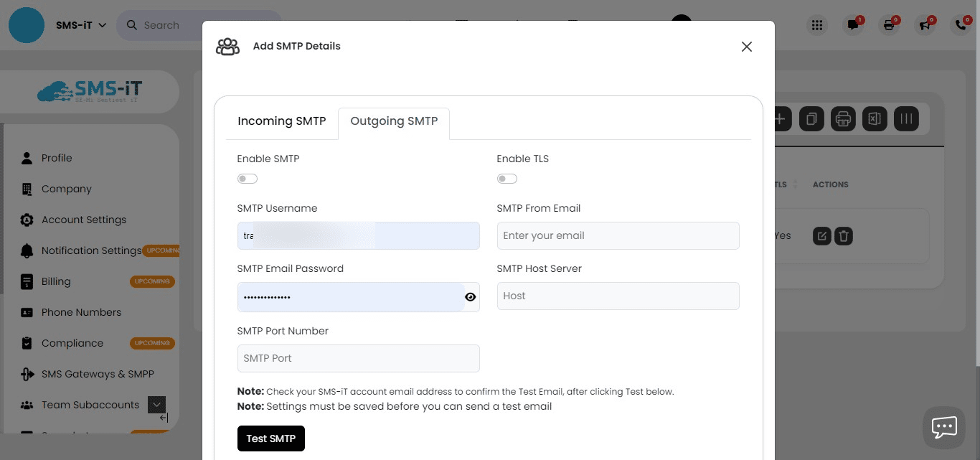Open the apps grid menu in top bar
The image size is (980, 460).
(x=816, y=25)
